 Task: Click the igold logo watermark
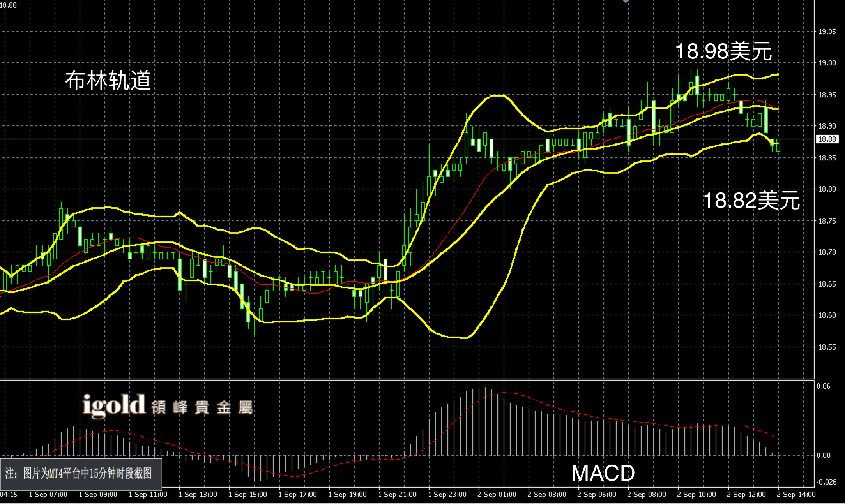click(x=114, y=405)
